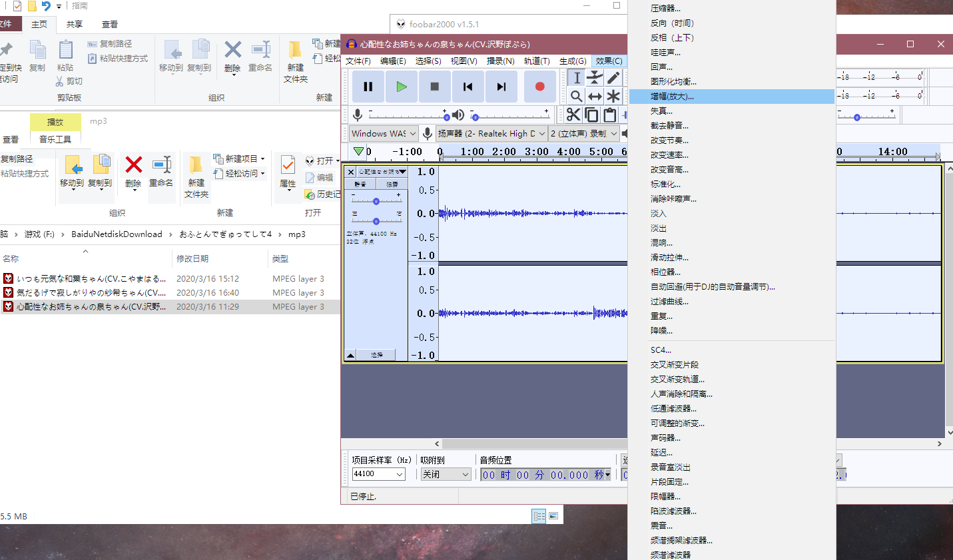The width and height of the screenshot is (953, 560).
Task: Skip to end of the track
Action: (501, 87)
